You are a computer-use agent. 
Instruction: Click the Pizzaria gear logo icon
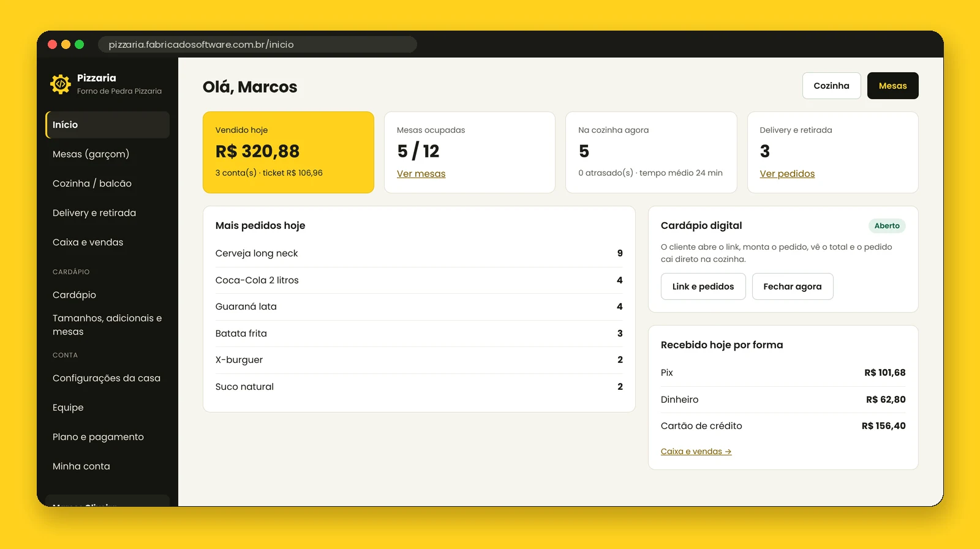[61, 84]
